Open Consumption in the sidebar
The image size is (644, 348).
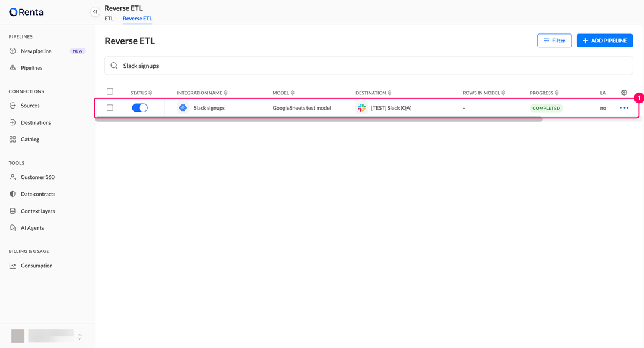pos(37,266)
